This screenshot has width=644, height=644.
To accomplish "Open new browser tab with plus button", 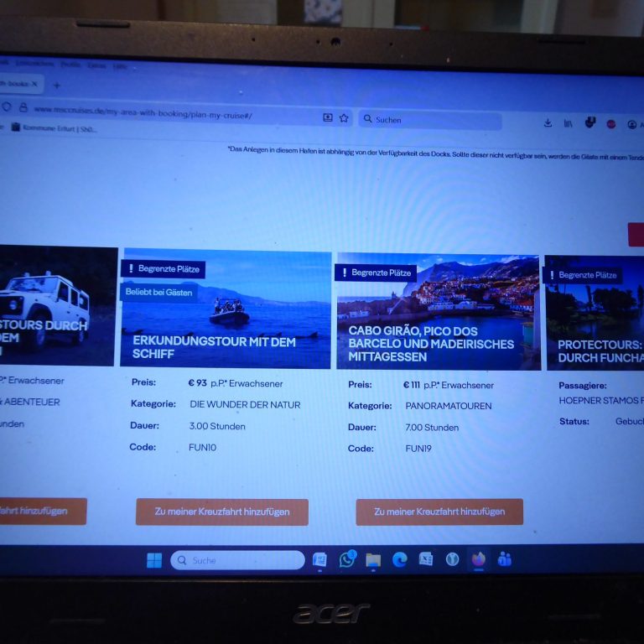I will pos(57,85).
